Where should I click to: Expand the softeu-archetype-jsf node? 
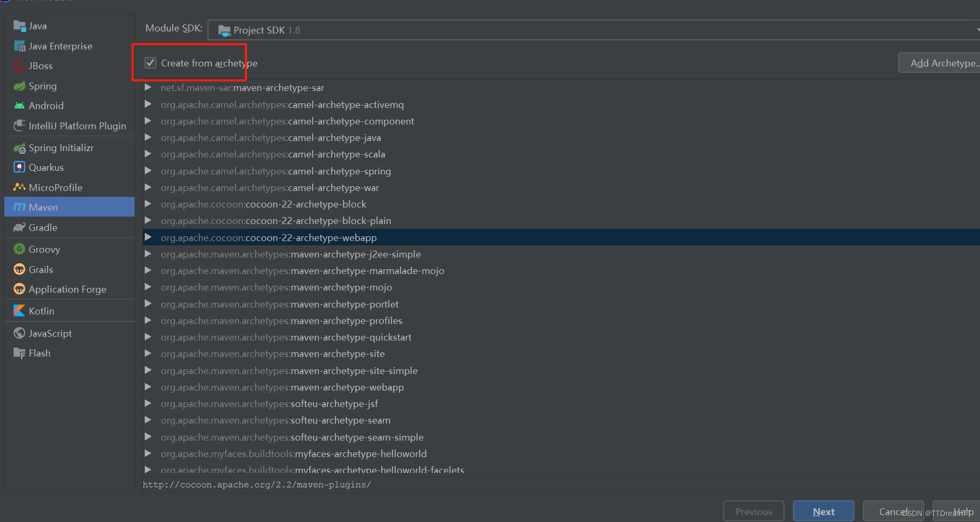tap(149, 403)
